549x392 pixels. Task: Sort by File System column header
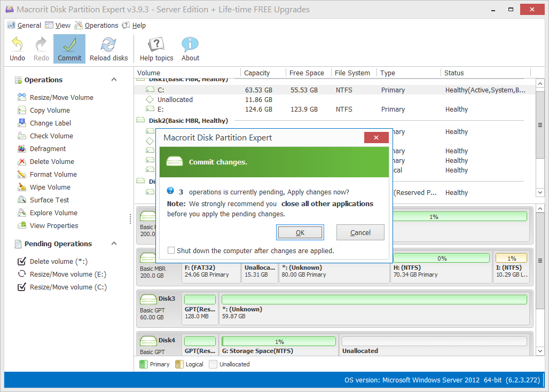354,73
